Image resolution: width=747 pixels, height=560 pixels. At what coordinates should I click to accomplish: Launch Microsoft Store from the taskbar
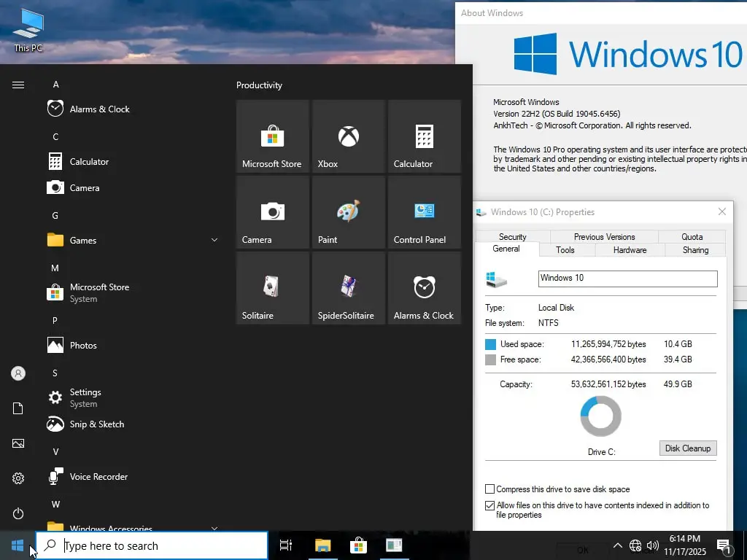pos(358,545)
